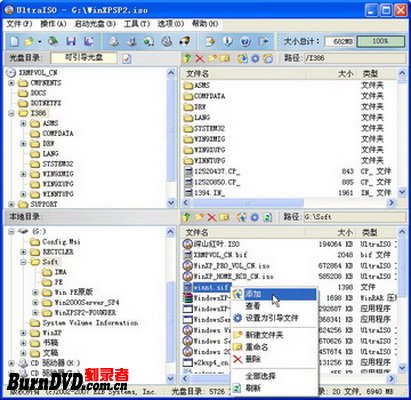Sort image file list by 大小 column header
The height and width of the screenshot is (400, 411).
[345, 74]
